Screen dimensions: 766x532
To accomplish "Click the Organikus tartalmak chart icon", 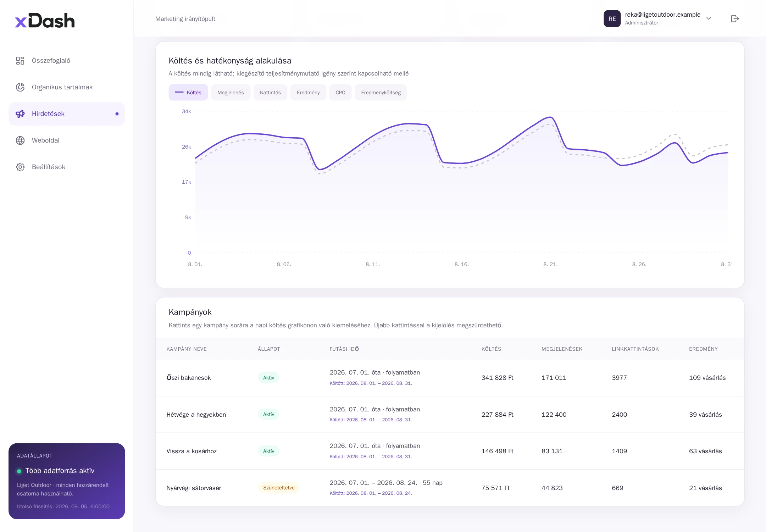I will [20, 87].
